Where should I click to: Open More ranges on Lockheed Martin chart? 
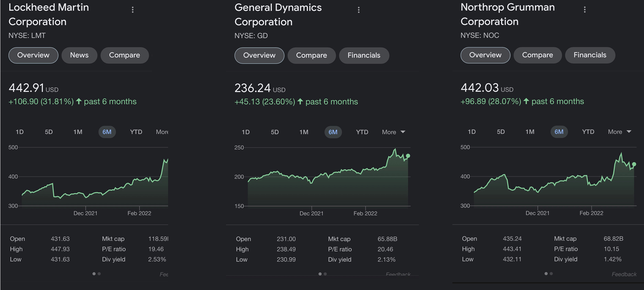click(162, 132)
